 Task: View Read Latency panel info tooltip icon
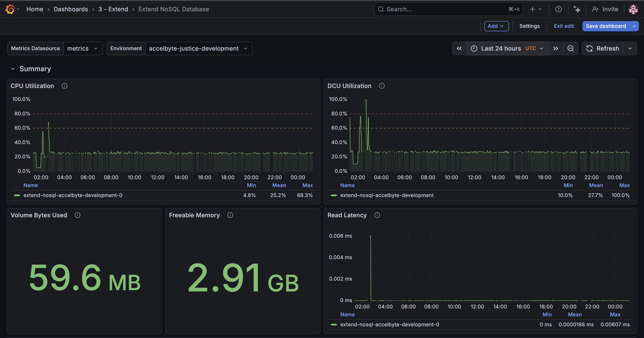pyautogui.click(x=377, y=215)
